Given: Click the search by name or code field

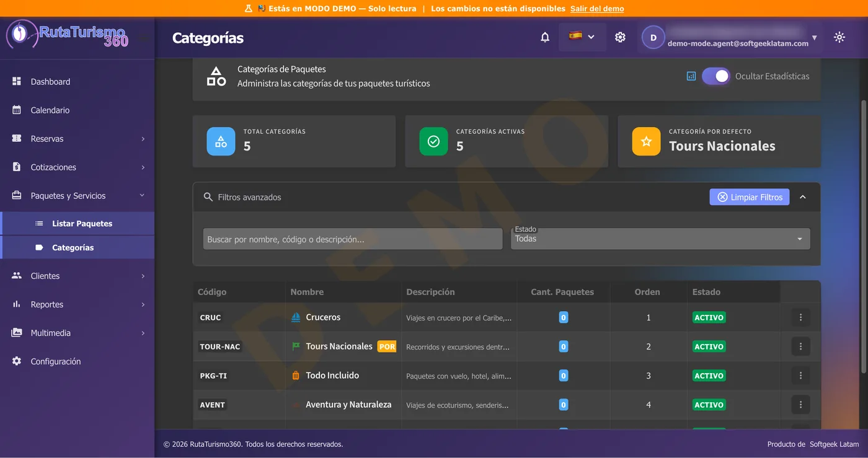Looking at the screenshot, I should (x=353, y=239).
